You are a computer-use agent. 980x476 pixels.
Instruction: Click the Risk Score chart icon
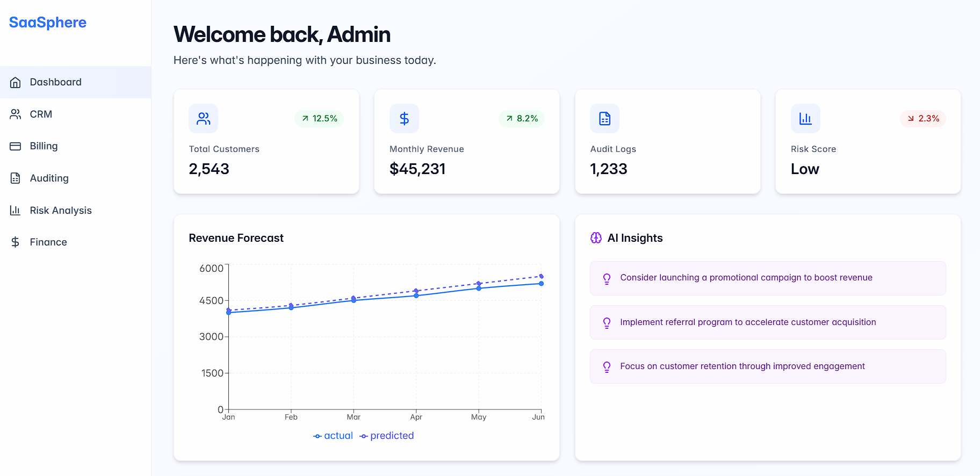[x=805, y=119]
